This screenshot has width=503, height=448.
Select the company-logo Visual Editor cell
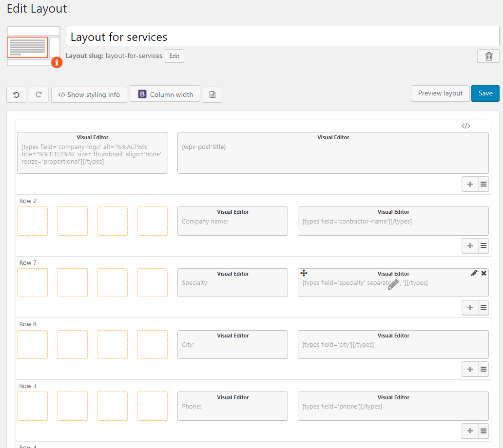[93, 153]
